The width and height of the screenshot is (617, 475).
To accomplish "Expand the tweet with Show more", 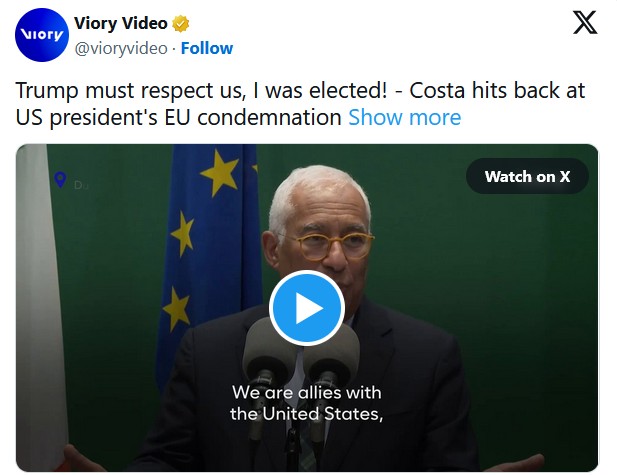I will 404,117.
